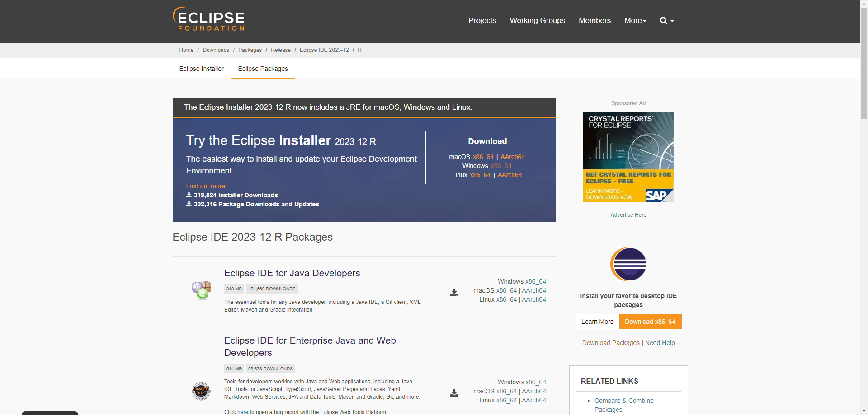Open the Need Help link
Image resolution: width=868 pixels, height=415 pixels.
point(660,343)
